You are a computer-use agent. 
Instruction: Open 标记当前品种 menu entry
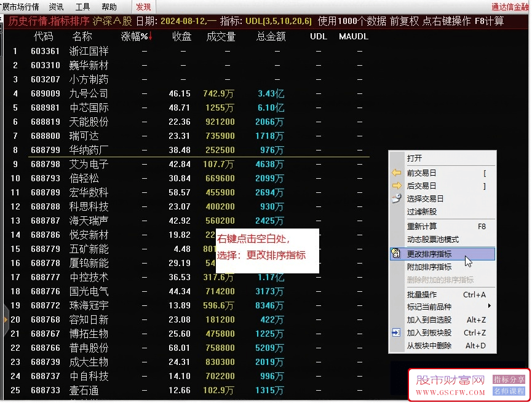point(442,307)
